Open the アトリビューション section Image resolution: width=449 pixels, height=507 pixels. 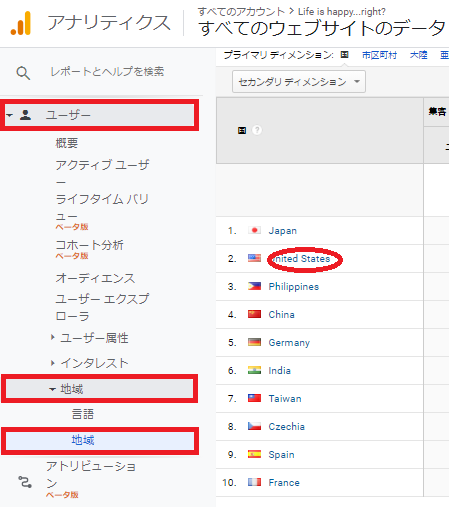point(91,475)
